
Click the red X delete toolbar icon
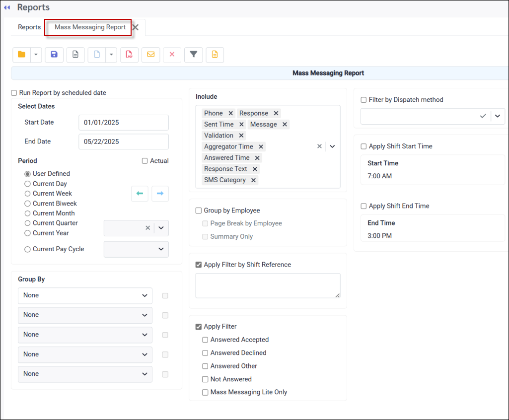click(x=172, y=55)
